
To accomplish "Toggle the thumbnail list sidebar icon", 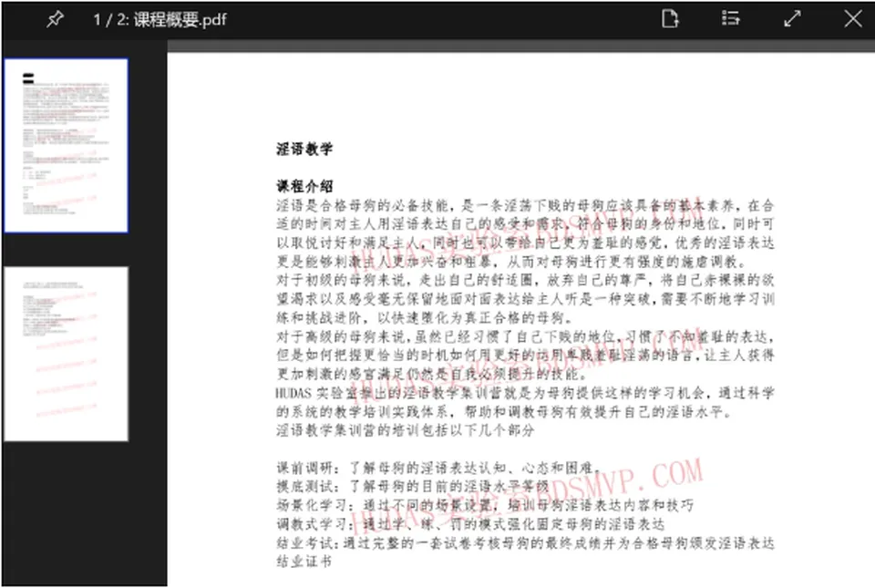I will (x=730, y=19).
